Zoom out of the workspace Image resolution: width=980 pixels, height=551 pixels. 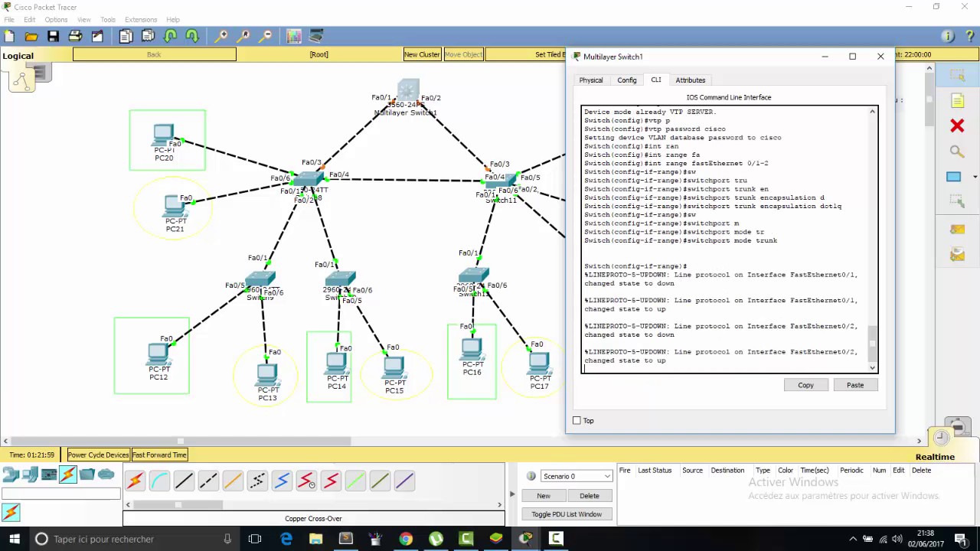click(x=266, y=36)
